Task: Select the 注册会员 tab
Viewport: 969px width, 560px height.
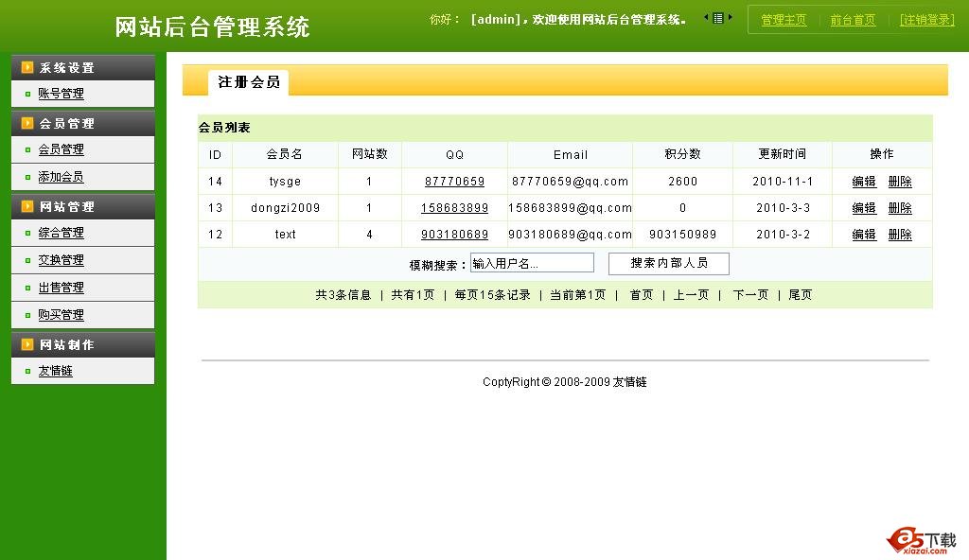Action: click(249, 82)
